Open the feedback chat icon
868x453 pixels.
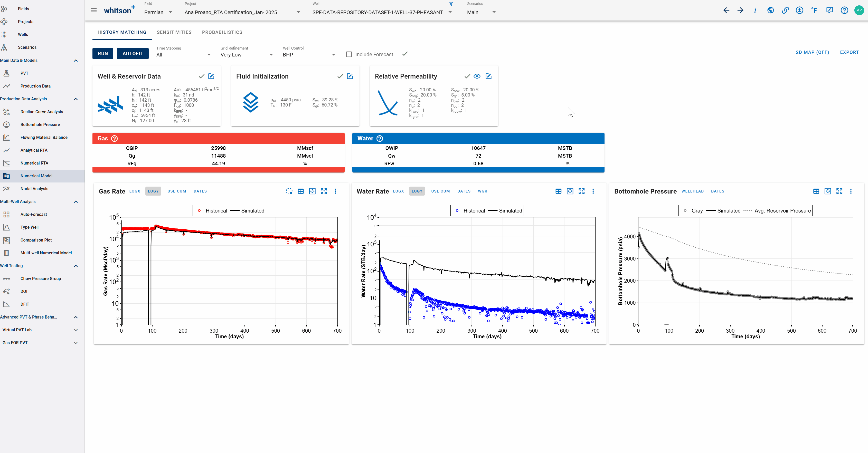(829, 11)
